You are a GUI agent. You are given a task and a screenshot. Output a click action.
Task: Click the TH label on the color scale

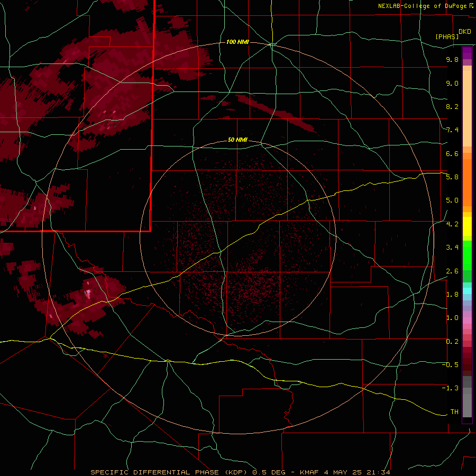pyautogui.click(x=454, y=412)
